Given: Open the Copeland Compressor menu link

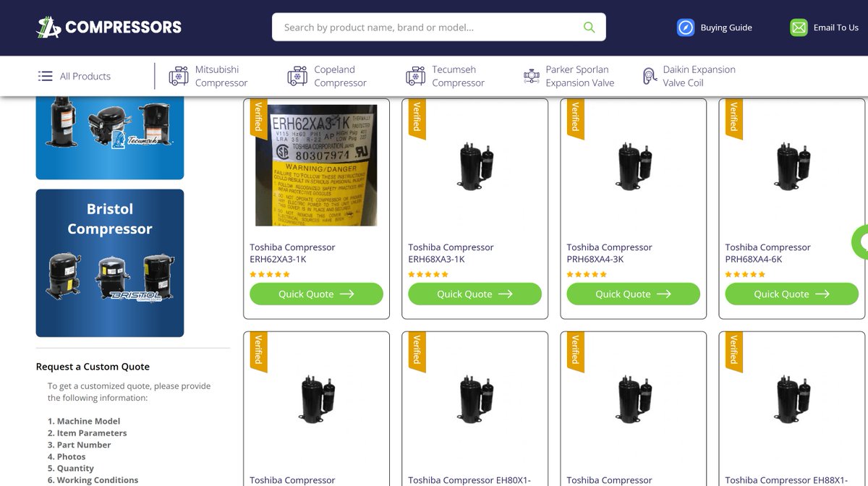Looking at the screenshot, I should [x=340, y=76].
